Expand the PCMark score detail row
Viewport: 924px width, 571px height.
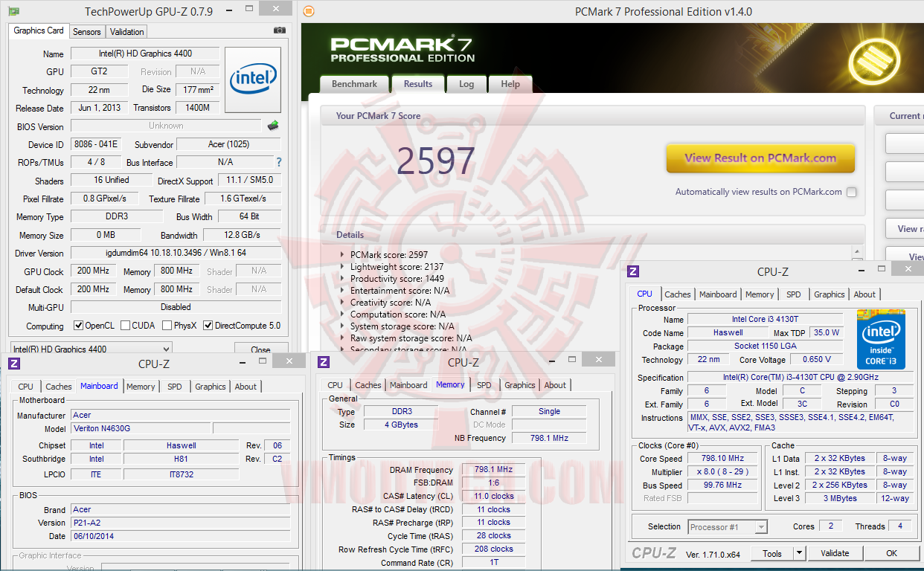pos(343,255)
